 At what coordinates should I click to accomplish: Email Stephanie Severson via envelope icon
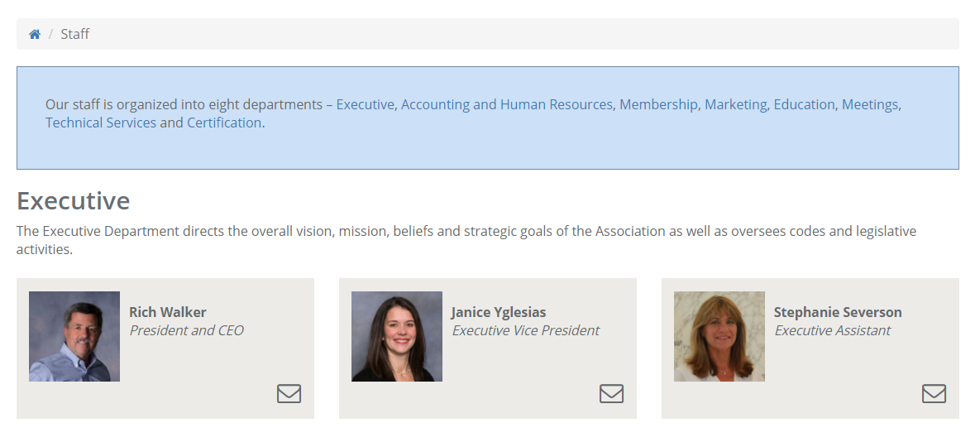(934, 394)
